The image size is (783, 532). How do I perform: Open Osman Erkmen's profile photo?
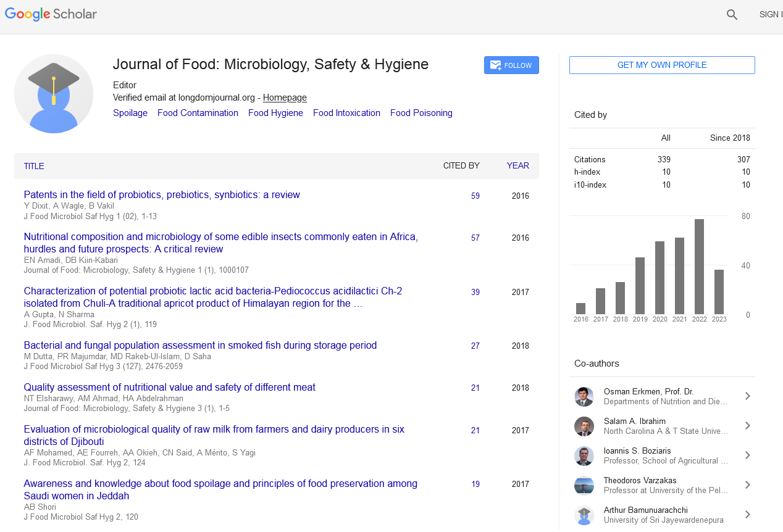pyautogui.click(x=584, y=396)
